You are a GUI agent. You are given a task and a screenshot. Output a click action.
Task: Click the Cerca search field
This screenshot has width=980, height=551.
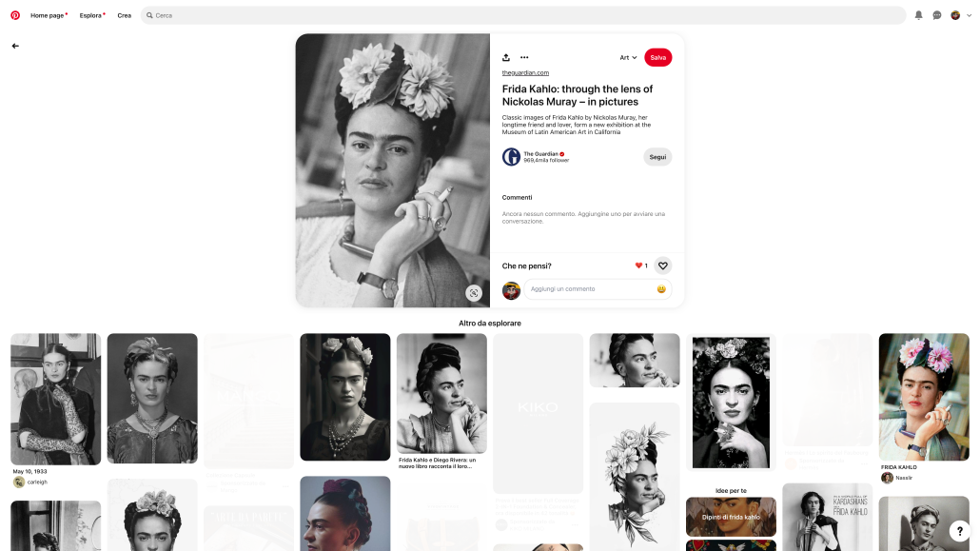pyautogui.click(x=523, y=15)
